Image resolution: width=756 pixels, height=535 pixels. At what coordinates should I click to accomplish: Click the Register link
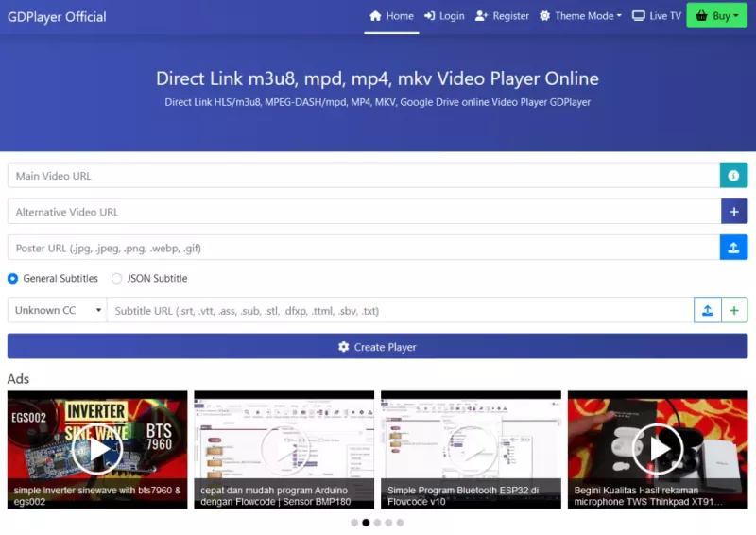click(x=502, y=16)
